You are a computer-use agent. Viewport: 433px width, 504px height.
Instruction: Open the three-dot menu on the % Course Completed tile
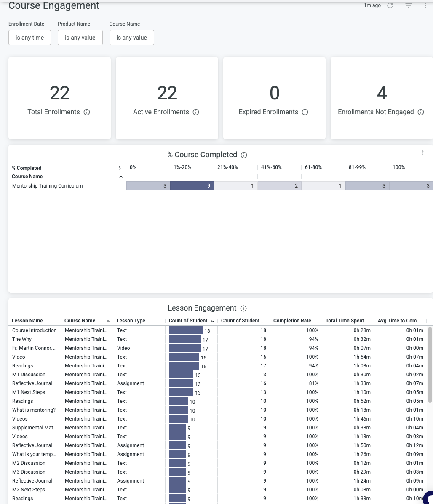423,153
